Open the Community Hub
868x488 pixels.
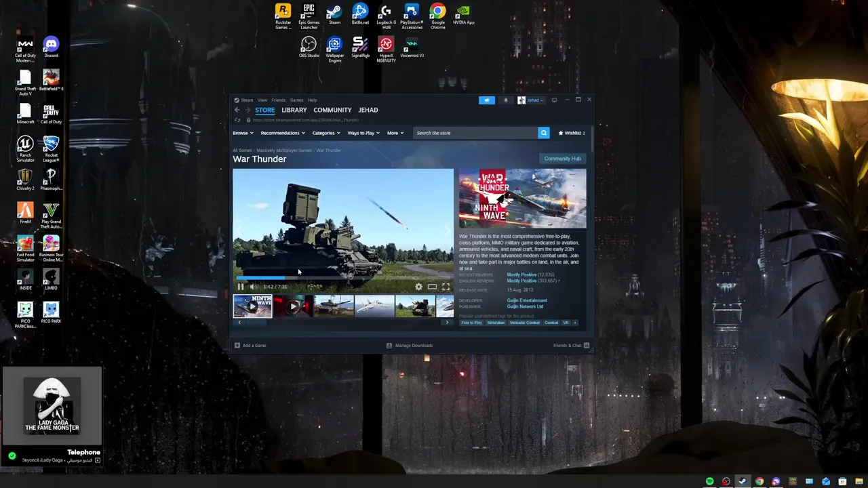[x=562, y=159]
